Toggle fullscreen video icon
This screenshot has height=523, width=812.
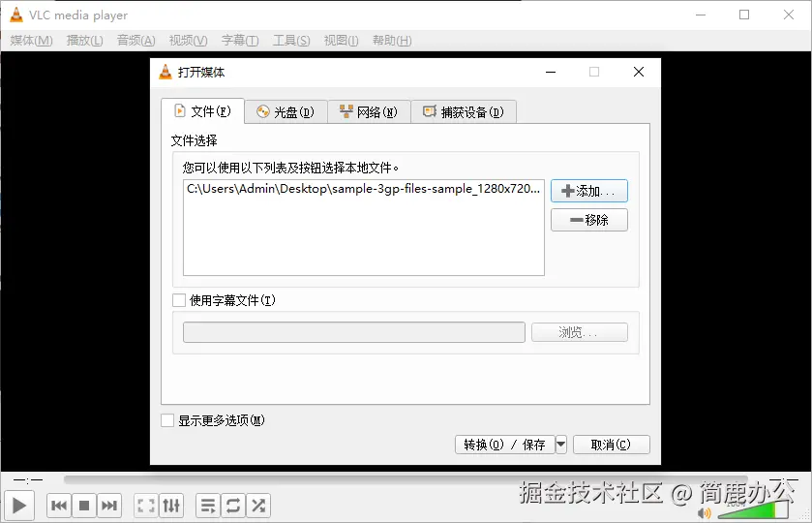click(x=146, y=506)
